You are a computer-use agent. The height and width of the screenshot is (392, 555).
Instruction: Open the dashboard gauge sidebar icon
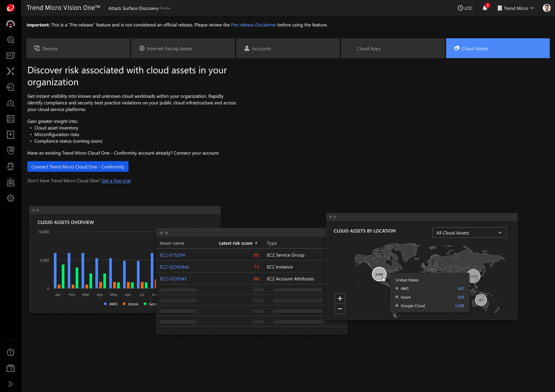point(11,24)
